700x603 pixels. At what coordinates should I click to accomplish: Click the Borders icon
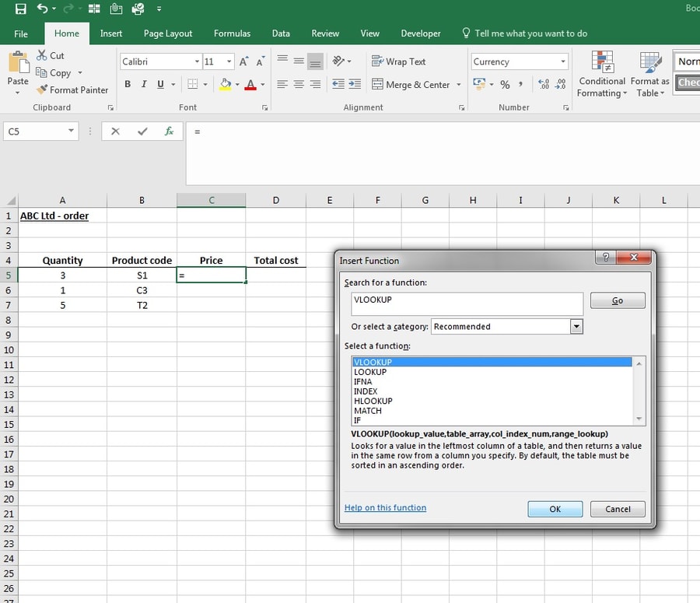point(192,84)
